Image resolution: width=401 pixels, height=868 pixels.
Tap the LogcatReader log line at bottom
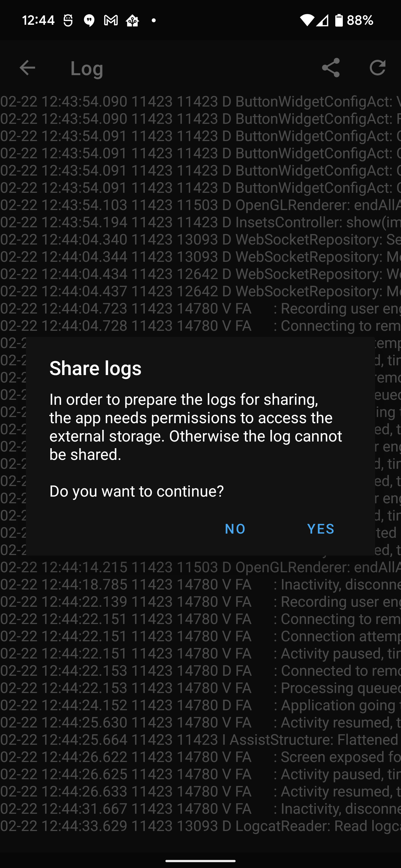[200, 825]
